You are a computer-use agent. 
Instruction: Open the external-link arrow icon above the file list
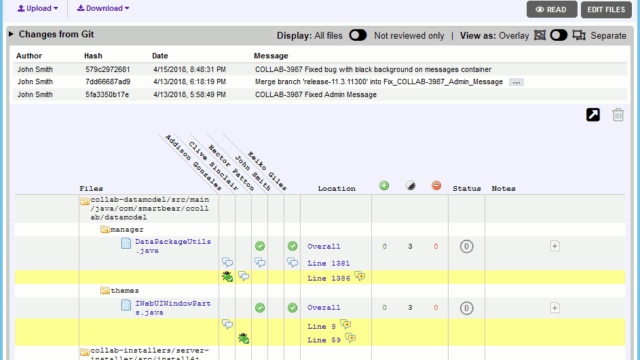point(593,115)
